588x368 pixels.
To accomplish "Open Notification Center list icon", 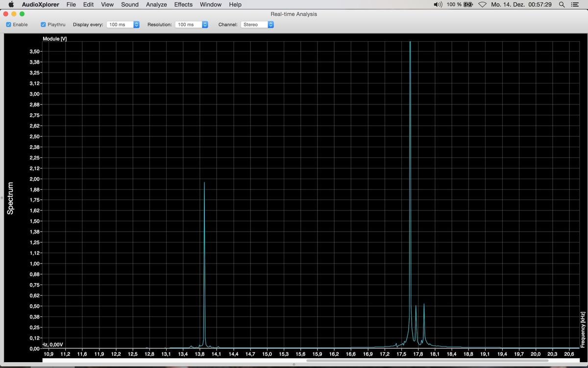I will click(x=575, y=4).
